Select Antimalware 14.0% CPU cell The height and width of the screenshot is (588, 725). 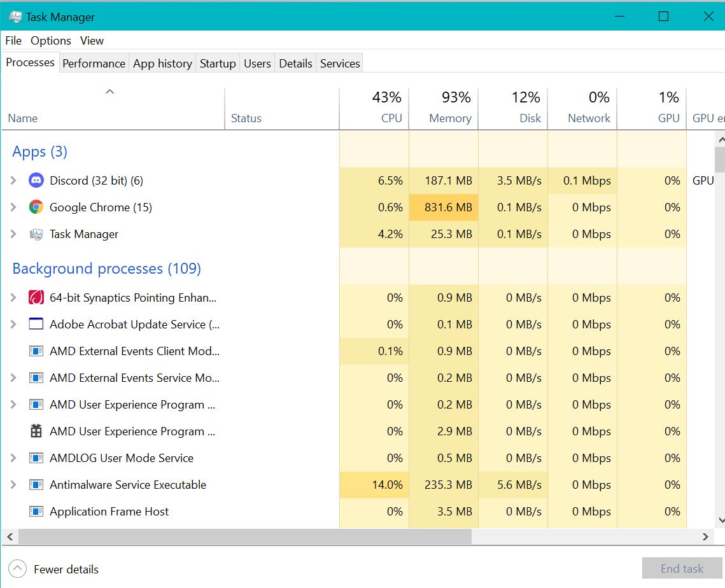pos(374,484)
